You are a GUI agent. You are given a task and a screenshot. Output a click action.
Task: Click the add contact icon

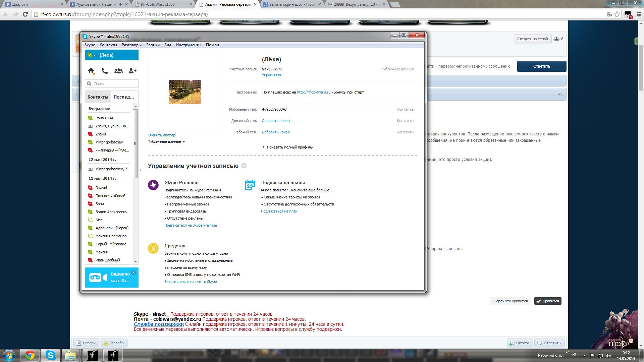(x=132, y=71)
